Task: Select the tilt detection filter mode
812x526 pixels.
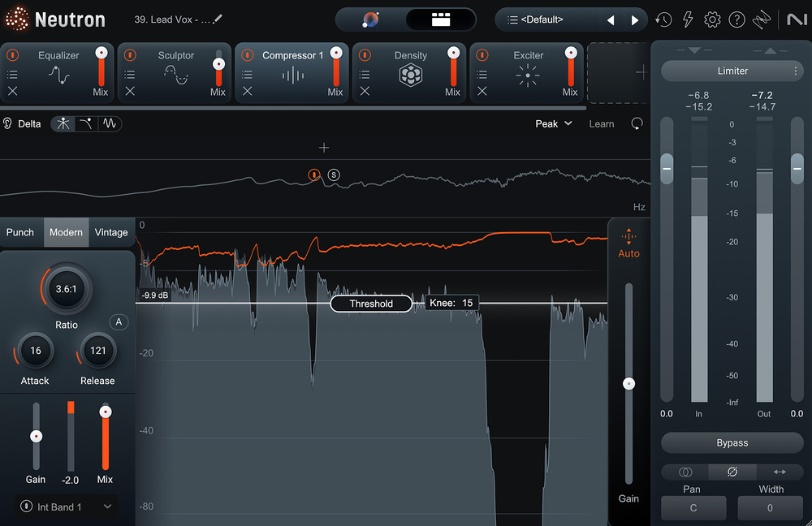Action: [86, 123]
